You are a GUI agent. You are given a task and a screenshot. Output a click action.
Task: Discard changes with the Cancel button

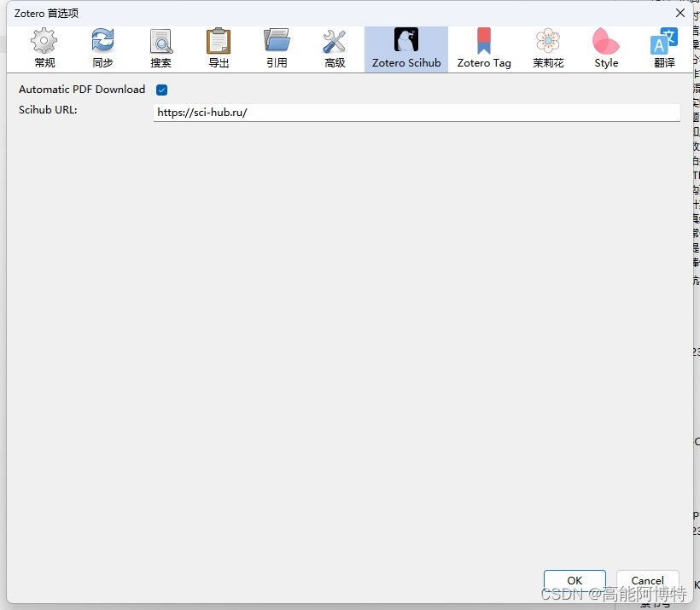[x=647, y=580]
